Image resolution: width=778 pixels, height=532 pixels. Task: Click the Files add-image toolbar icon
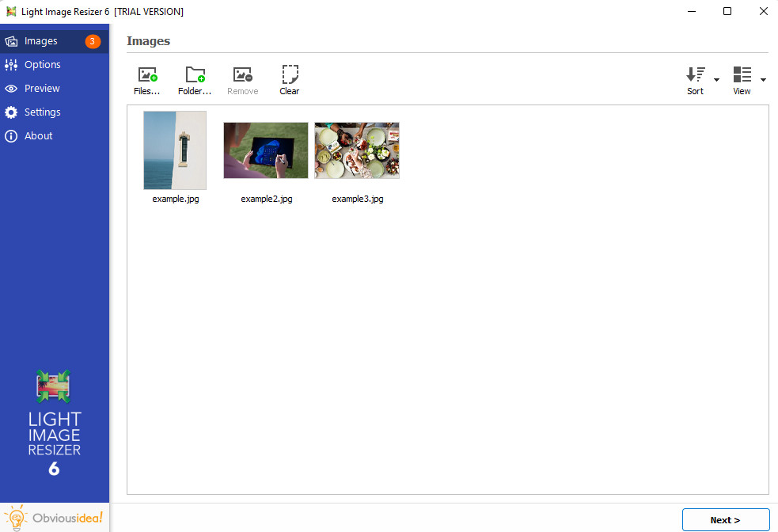point(147,75)
